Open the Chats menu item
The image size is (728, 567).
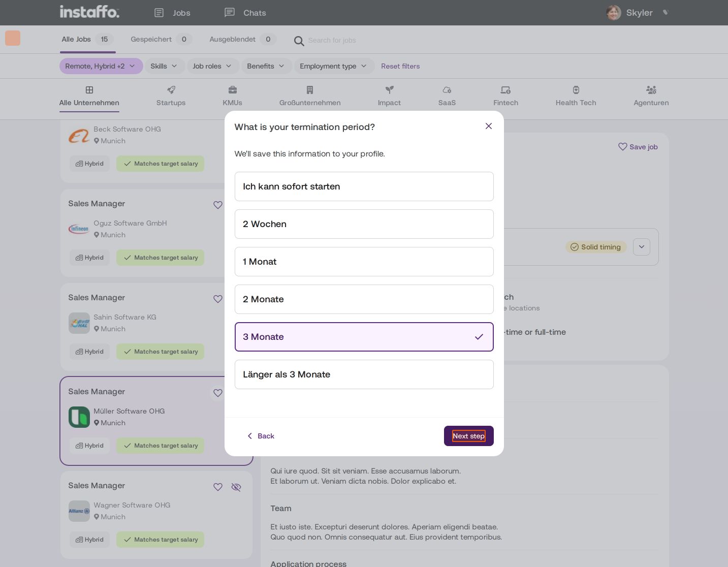(x=245, y=13)
